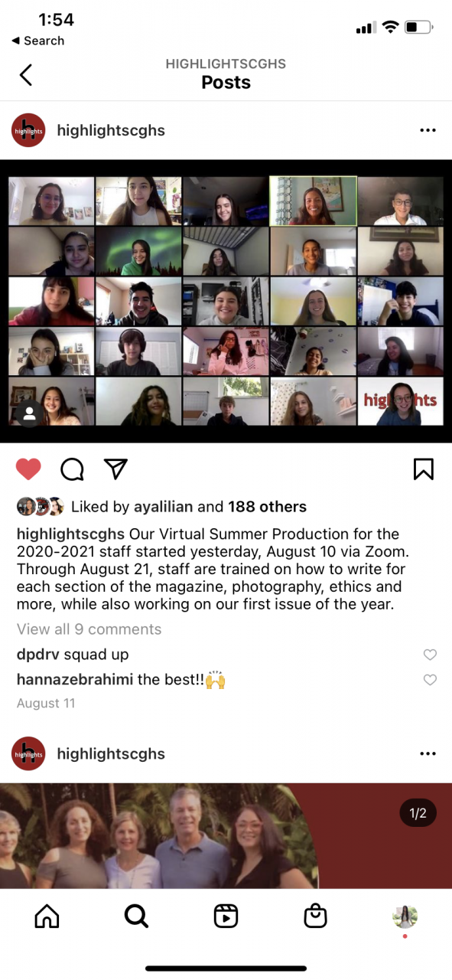Image resolution: width=452 pixels, height=980 pixels.
Task: Open profile avatar tab
Action: point(405,916)
